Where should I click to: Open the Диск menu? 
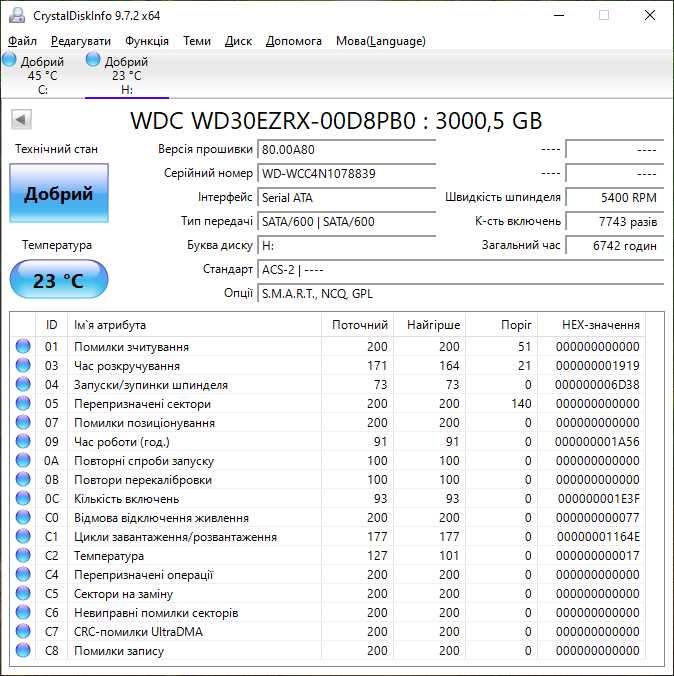(238, 41)
